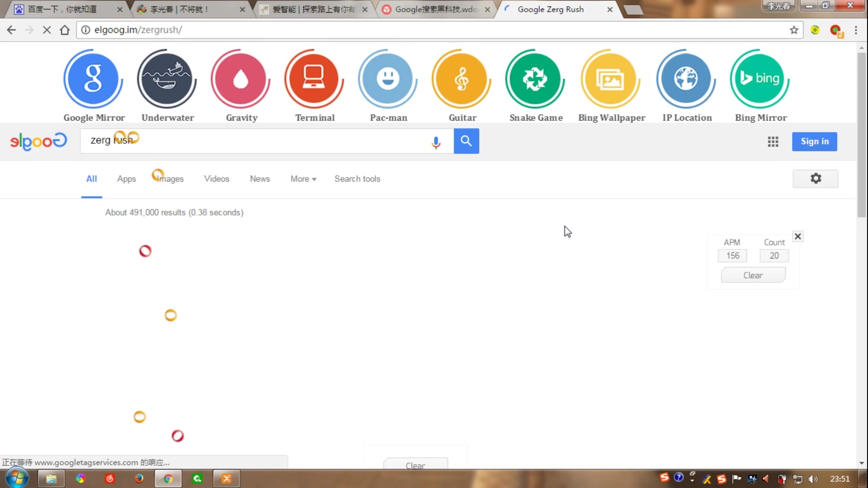Viewport: 868px width, 488px height.
Task: Open the Guitar treble clef icon
Action: tap(462, 79)
